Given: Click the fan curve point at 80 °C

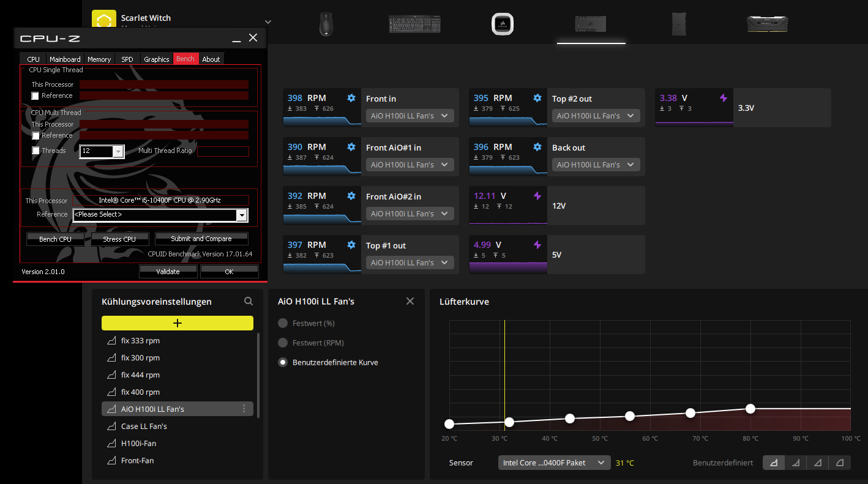Looking at the screenshot, I should tap(750, 409).
